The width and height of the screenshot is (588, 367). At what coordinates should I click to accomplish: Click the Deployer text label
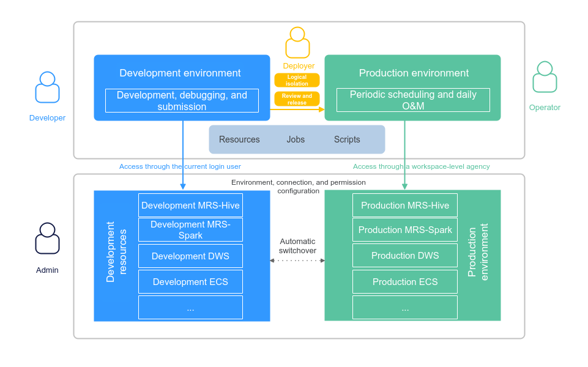(299, 66)
